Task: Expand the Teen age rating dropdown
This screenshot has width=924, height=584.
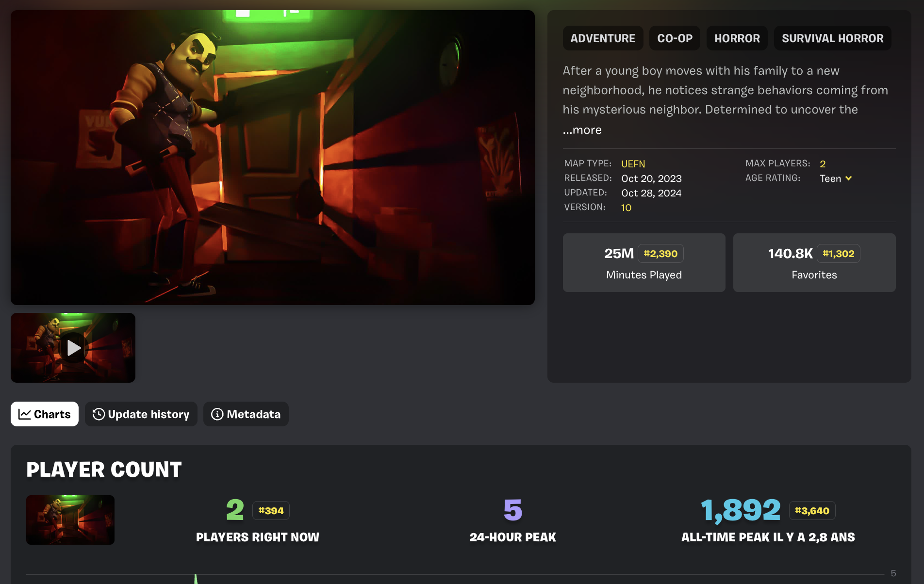Action: pyautogui.click(x=836, y=178)
